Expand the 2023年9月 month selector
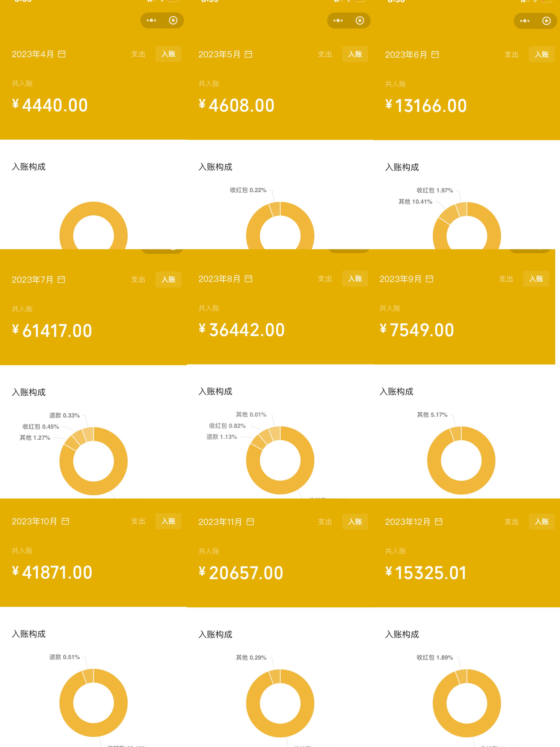560x747 pixels. (x=406, y=279)
